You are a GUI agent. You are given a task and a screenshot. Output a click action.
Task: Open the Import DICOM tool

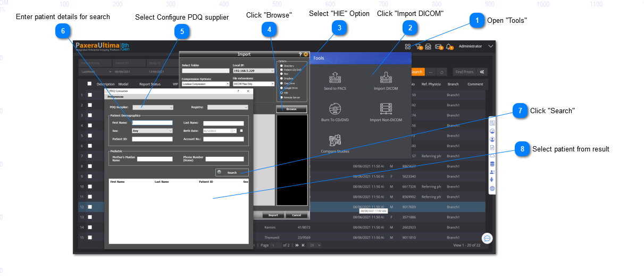click(386, 80)
